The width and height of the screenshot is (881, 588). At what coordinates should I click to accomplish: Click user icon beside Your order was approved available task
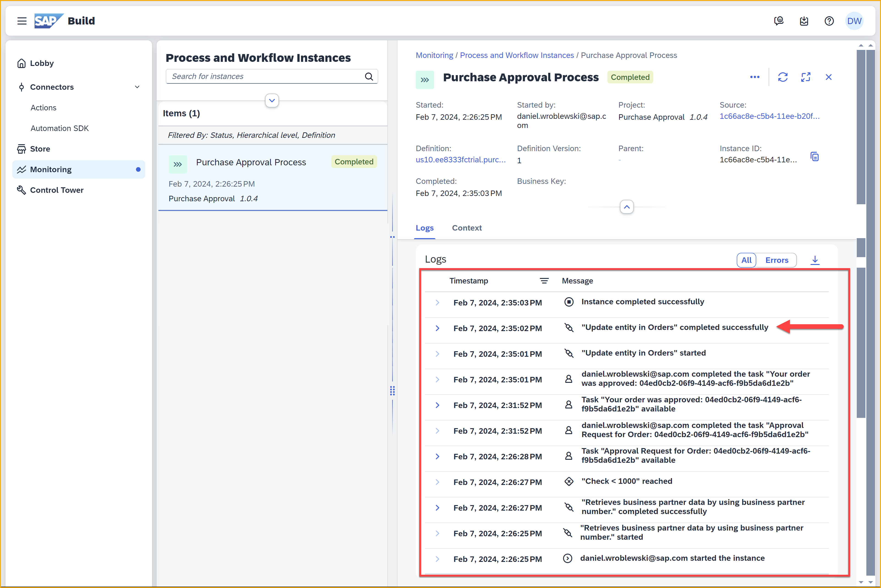(568, 405)
